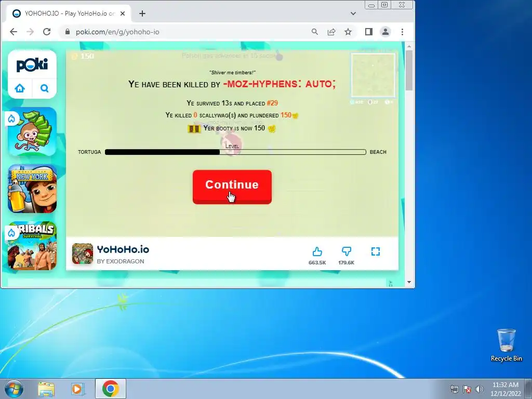
Task: Click the address bar URL poki.com/en/g/yohoho-io
Action: 117,32
